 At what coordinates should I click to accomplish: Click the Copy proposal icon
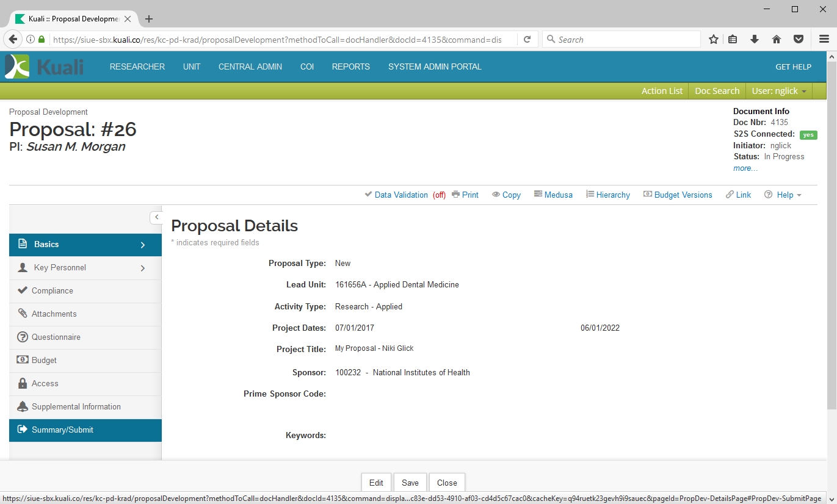pos(496,195)
